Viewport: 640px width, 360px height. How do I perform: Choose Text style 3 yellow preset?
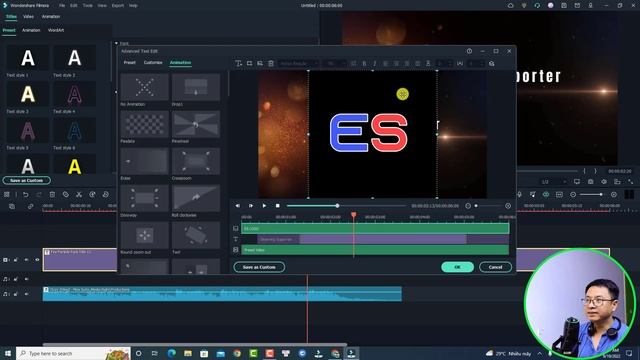pyautogui.click(x=28, y=94)
